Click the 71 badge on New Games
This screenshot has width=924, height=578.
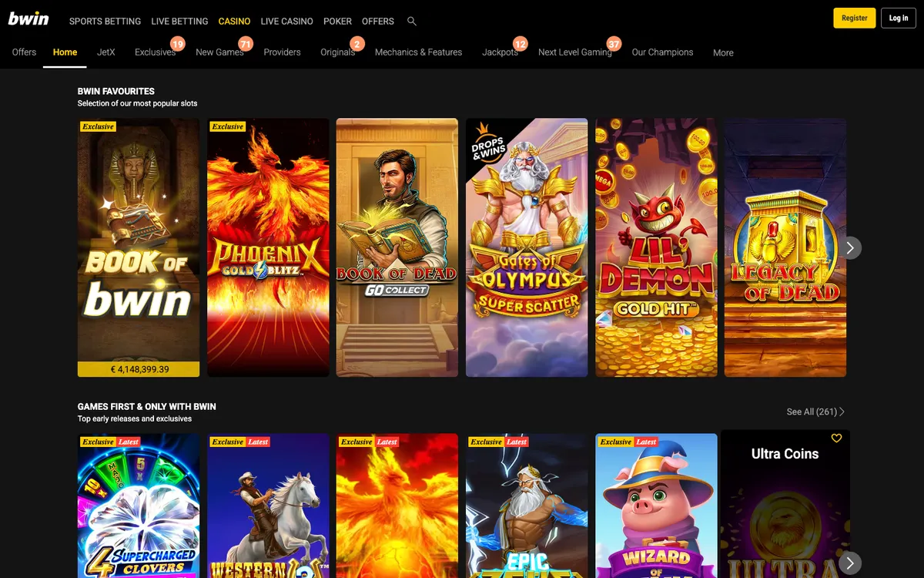click(246, 45)
